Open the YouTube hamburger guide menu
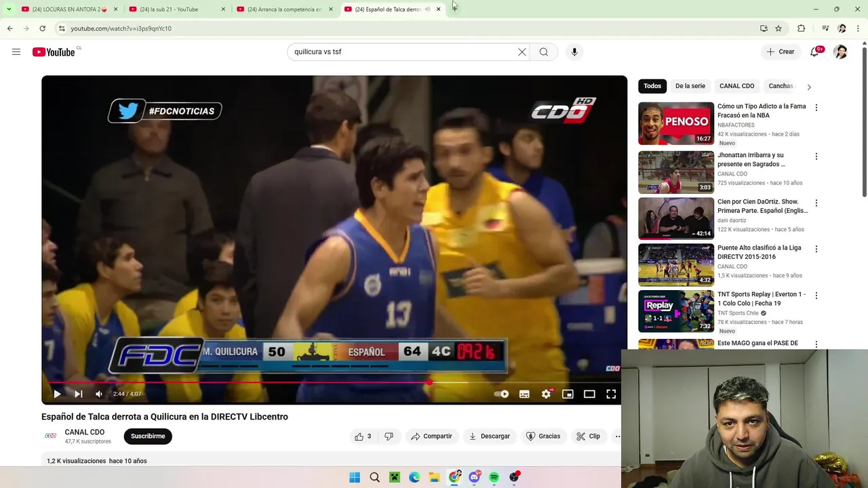 pos(16,52)
